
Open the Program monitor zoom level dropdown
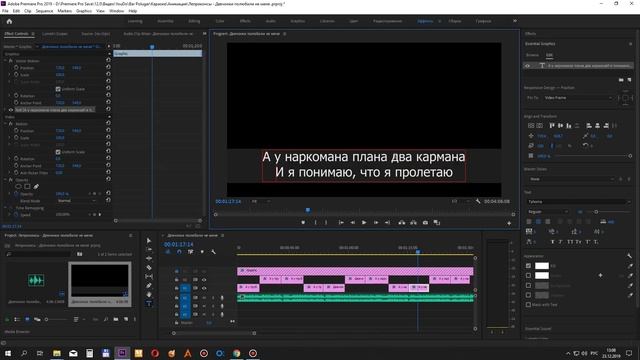[260, 201]
